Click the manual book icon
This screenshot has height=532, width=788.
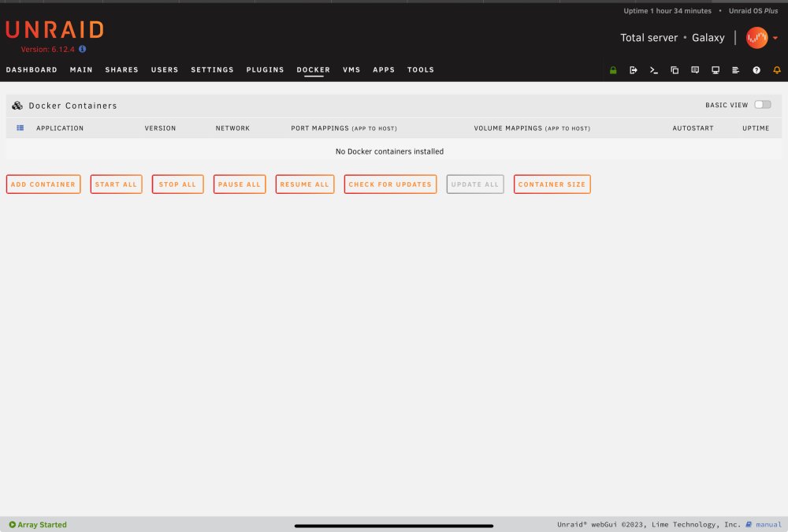tap(749, 524)
